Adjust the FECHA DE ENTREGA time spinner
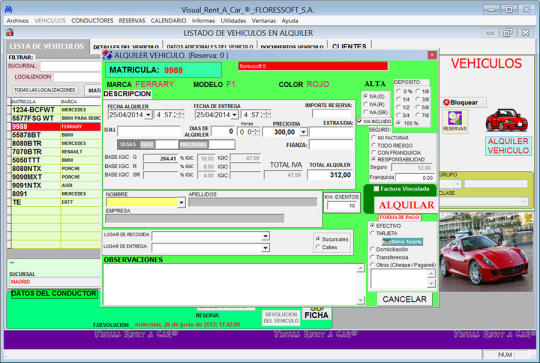Image resolution: width=540 pixels, height=363 pixels. (267, 115)
